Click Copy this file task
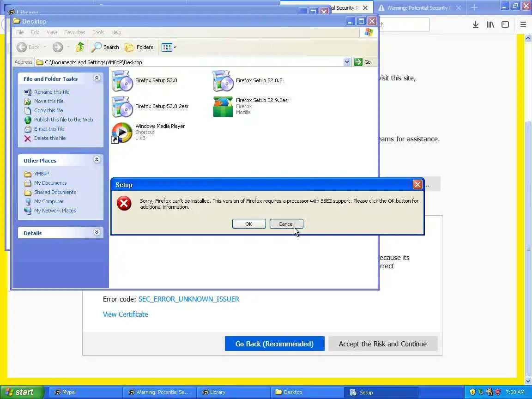The image size is (532, 399). tap(48, 110)
